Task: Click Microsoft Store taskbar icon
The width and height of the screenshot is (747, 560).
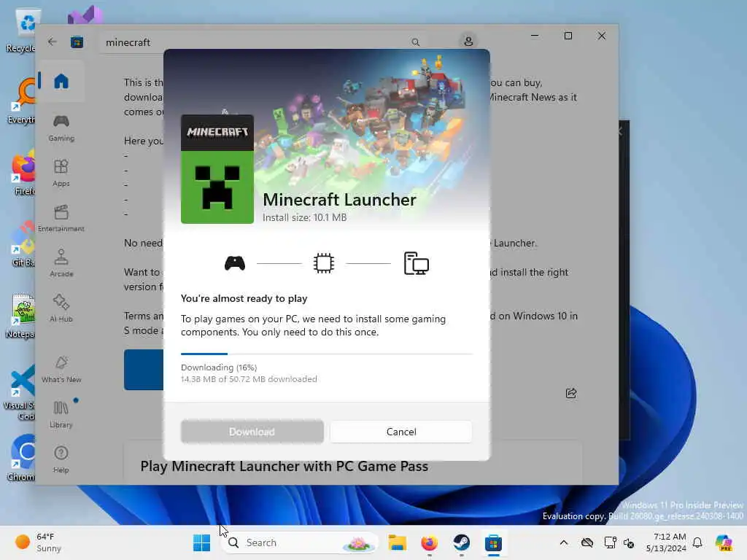Action: click(494, 542)
